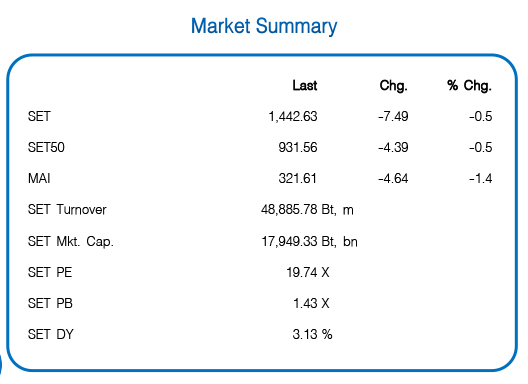Image resolution: width=528 pixels, height=384 pixels.
Task: Select the Chg. column header
Action: (x=394, y=86)
